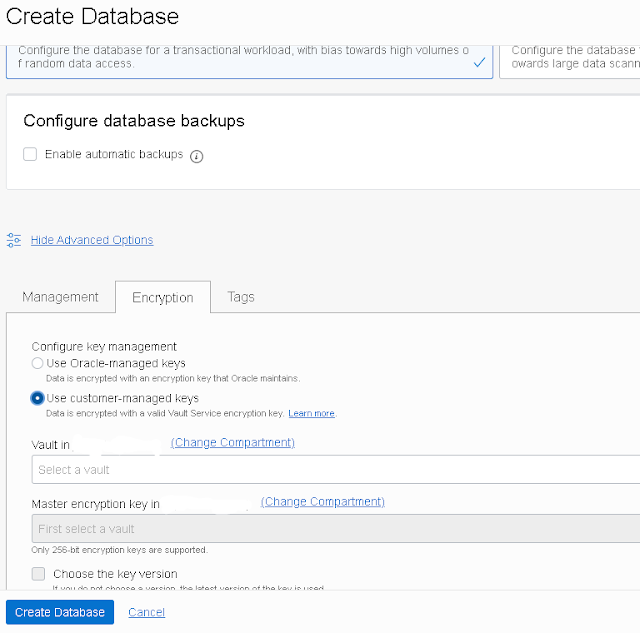The image size is (640, 633).
Task: Click the checkmark on the transactional workload card
Action: 480,62
